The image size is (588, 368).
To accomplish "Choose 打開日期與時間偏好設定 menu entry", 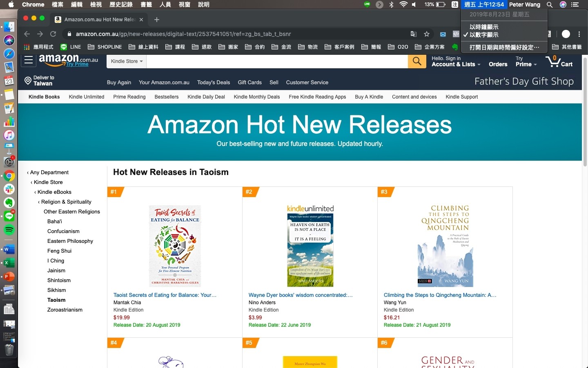I will point(504,47).
